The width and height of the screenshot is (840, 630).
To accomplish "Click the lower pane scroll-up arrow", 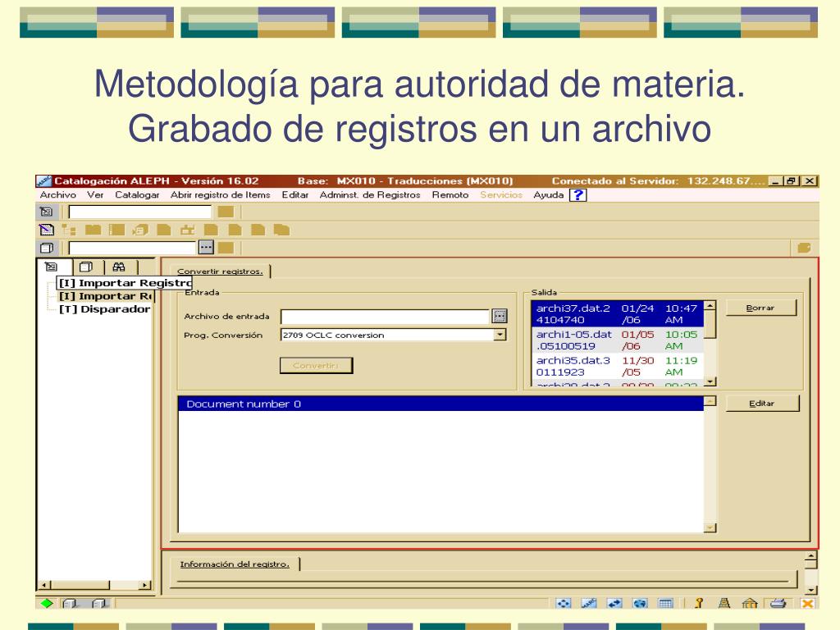I will tap(810, 557).
